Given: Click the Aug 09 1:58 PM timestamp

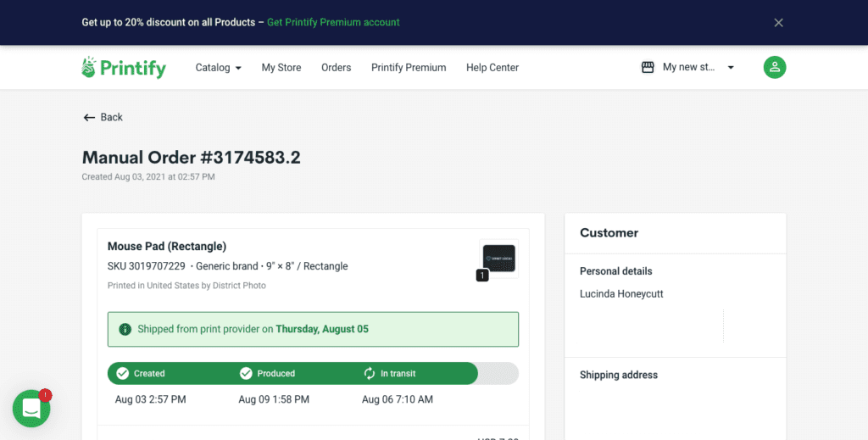Looking at the screenshot, I should pyautogui.click(x=274, y=399).
